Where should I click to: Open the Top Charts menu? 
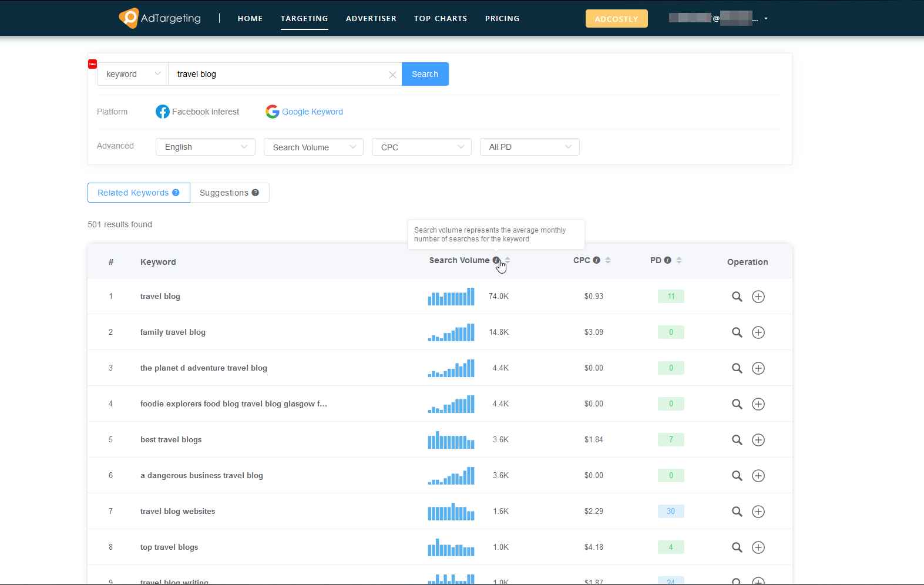(x=440, y=19)
